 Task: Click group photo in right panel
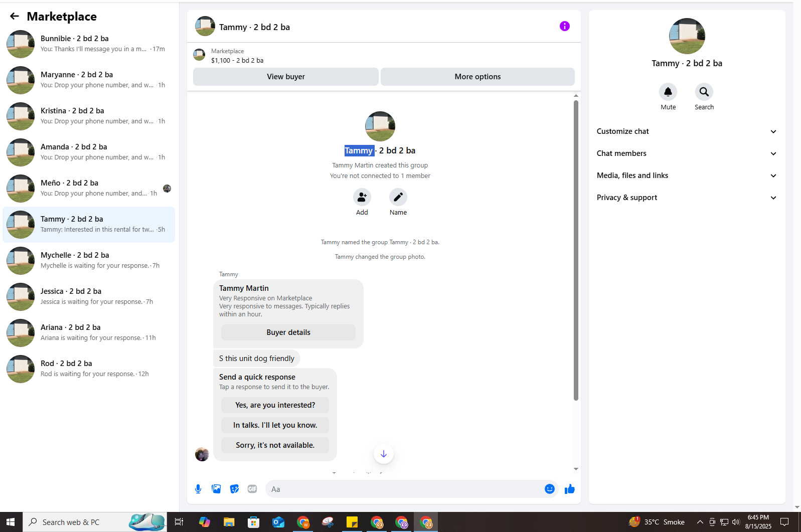click(687, 36)
